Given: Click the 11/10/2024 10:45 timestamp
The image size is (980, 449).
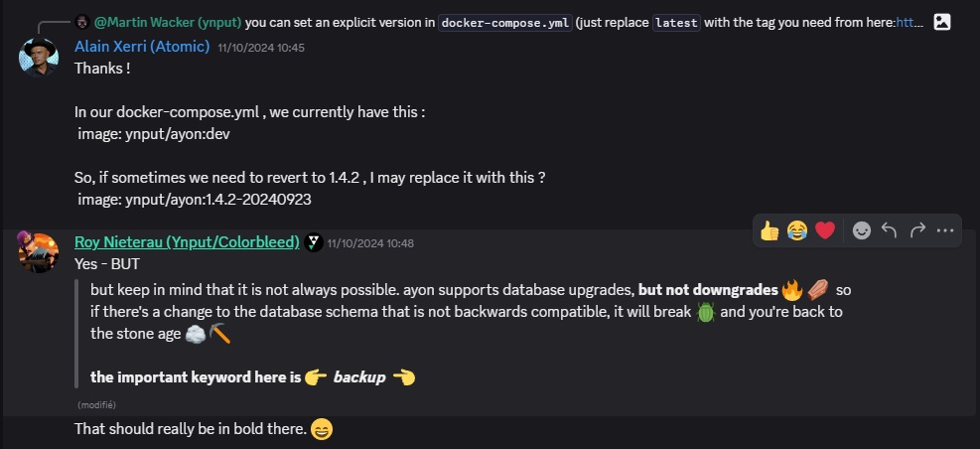Looking at the screenshot, I should tap(261, 48).
